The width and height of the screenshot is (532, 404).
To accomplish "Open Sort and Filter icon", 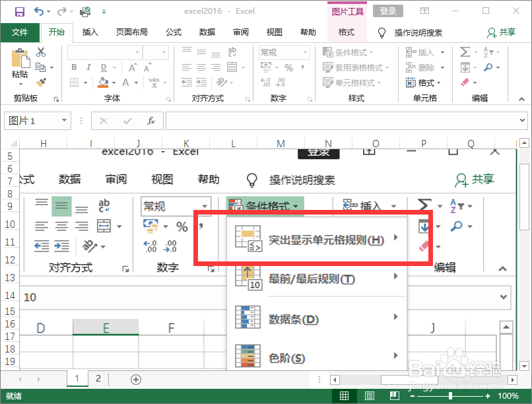I will pos(488,52).
